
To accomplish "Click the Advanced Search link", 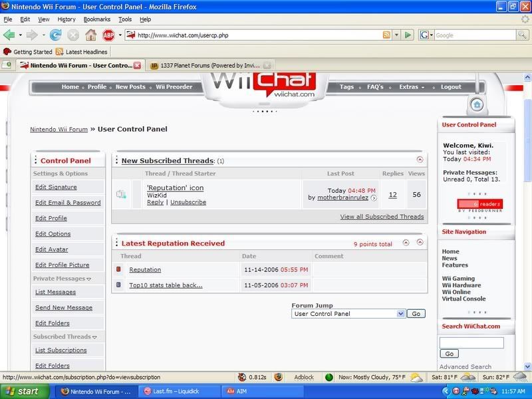I will [x=465, y=366].
